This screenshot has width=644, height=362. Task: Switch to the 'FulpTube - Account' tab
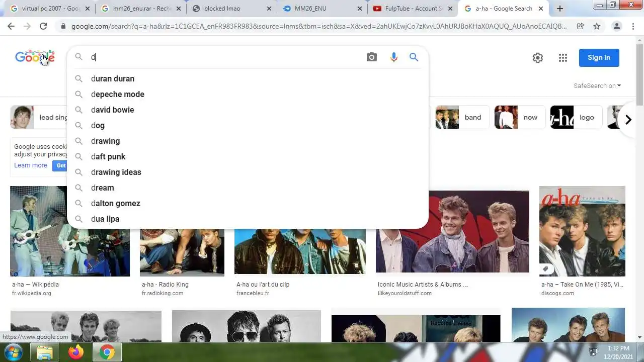(413, 9)
